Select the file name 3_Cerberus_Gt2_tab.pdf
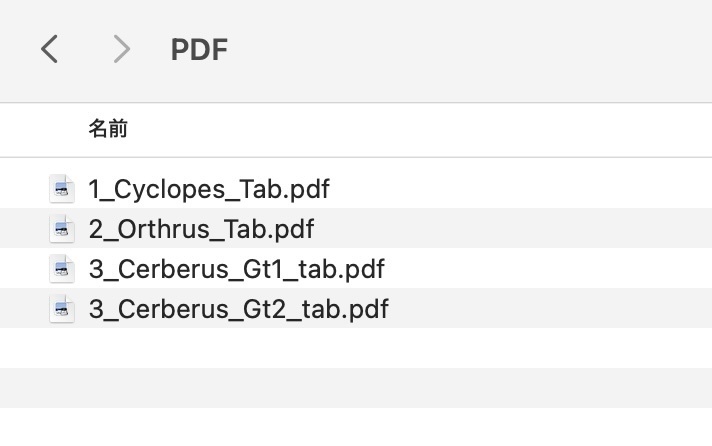 pos(238,309)
